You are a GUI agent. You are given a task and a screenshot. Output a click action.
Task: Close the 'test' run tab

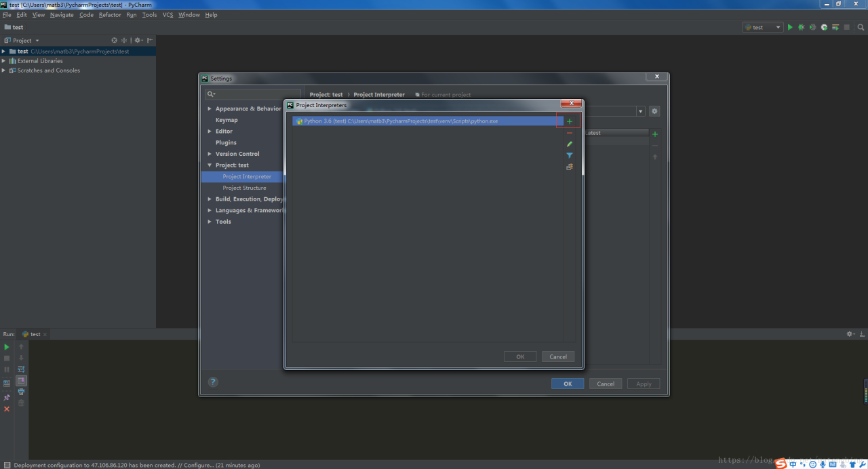(46, 334)
